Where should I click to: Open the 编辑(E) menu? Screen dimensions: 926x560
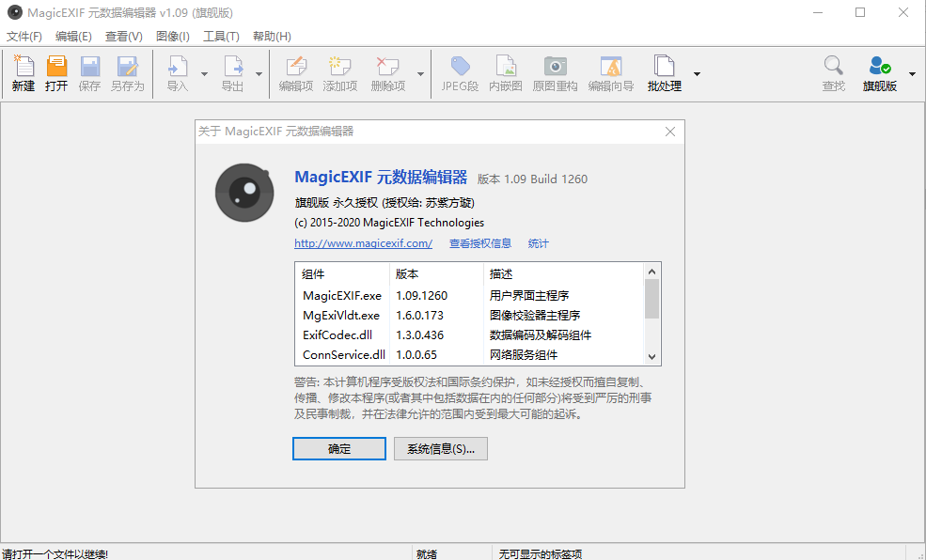[x=73, y=36]
